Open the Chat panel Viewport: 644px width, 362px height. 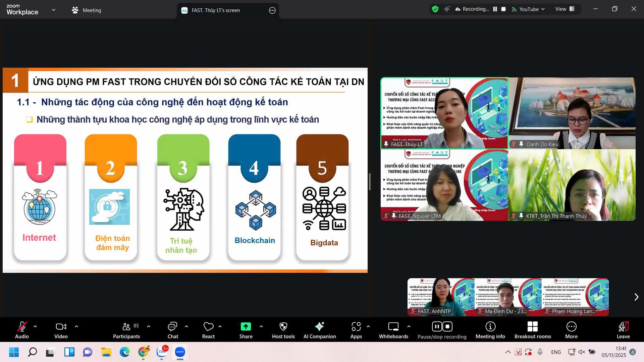pyautogui.click(x=173, y=330)
